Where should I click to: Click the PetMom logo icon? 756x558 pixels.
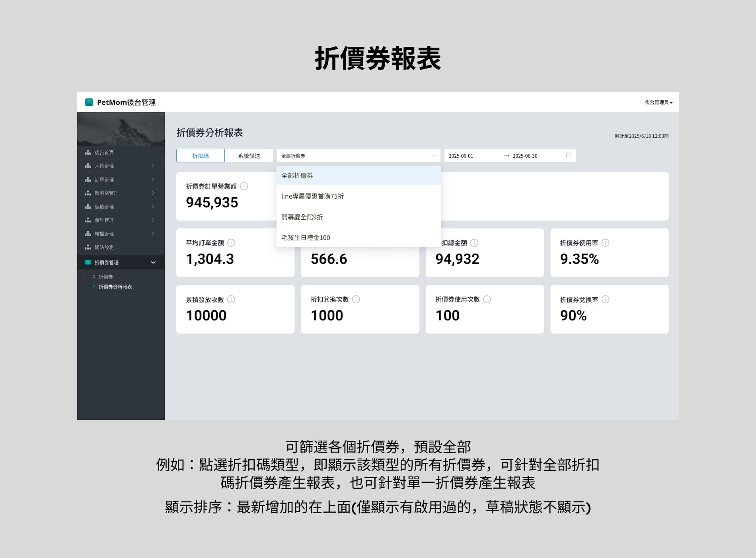(x=89, y=102)
